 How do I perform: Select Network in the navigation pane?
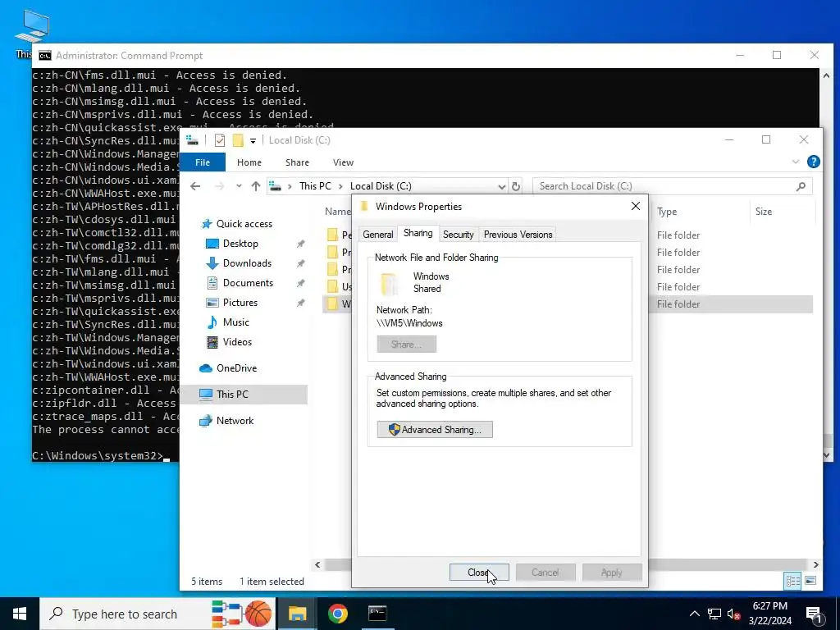tap(235, 421)
